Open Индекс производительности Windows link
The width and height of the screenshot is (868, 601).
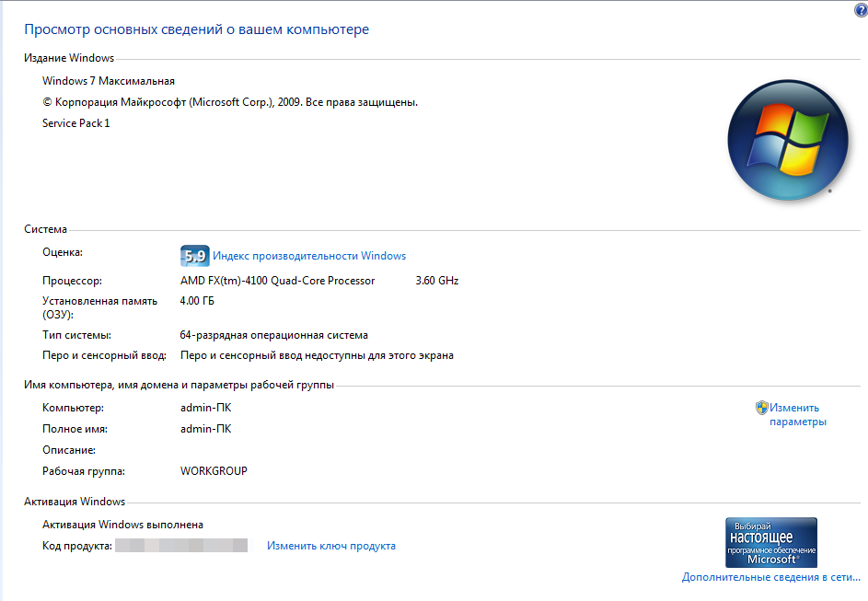coord(309,256)
